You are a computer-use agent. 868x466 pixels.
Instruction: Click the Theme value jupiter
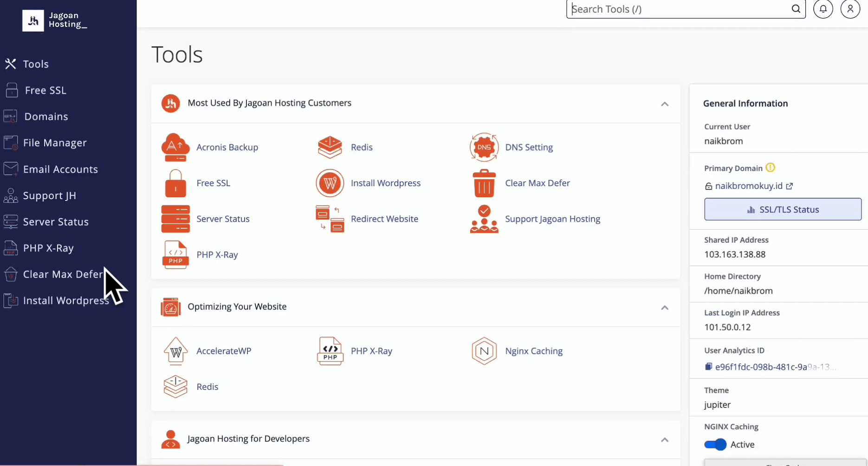coord(717,405)
